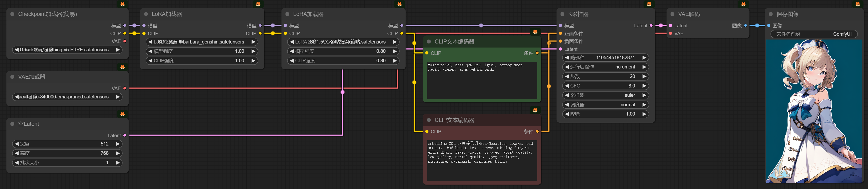The image size is (868, 189).
Task: Click the K采样器 node title
Action: [578, 14]
